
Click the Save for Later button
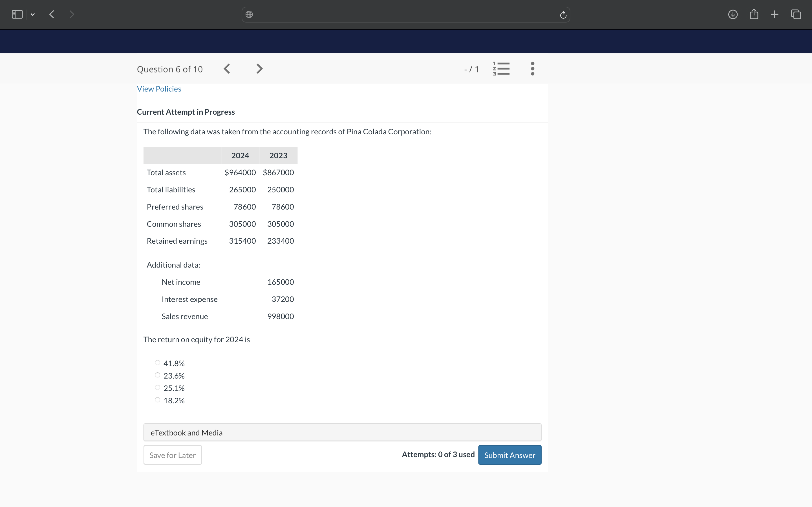click(173, 455)
